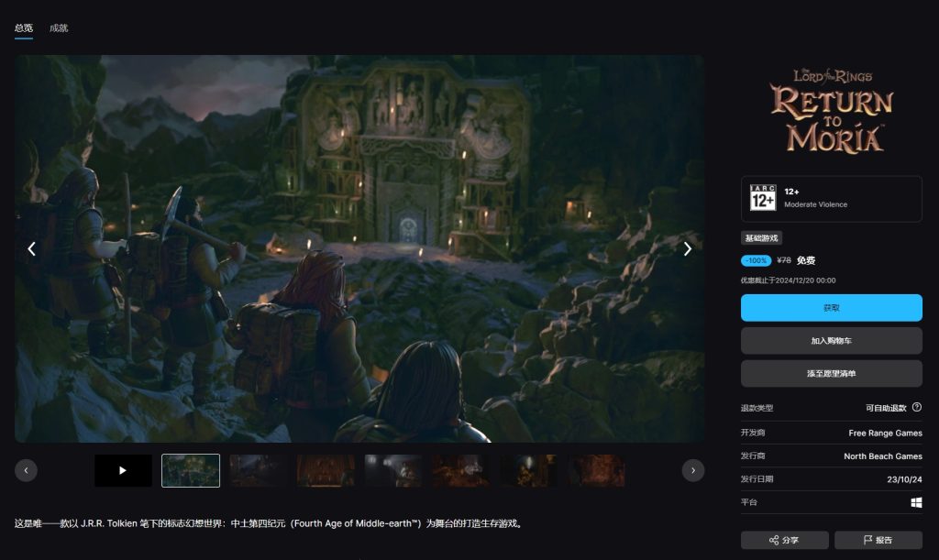Image resolution: width=939 pixels, height=560 pixels.
Task: Switch to the 总览 overview tab
Action: click(x=23, y=28)
